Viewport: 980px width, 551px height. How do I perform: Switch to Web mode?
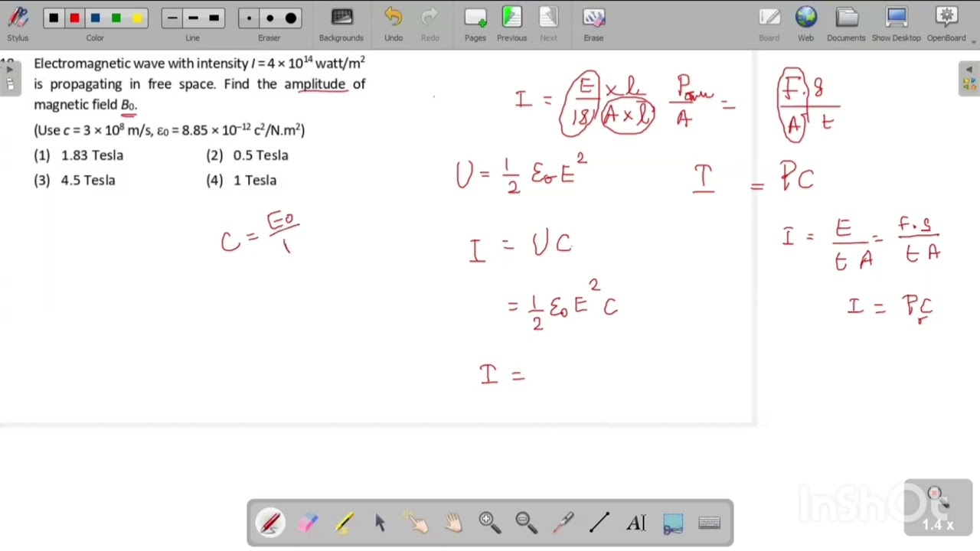[806, 24]
